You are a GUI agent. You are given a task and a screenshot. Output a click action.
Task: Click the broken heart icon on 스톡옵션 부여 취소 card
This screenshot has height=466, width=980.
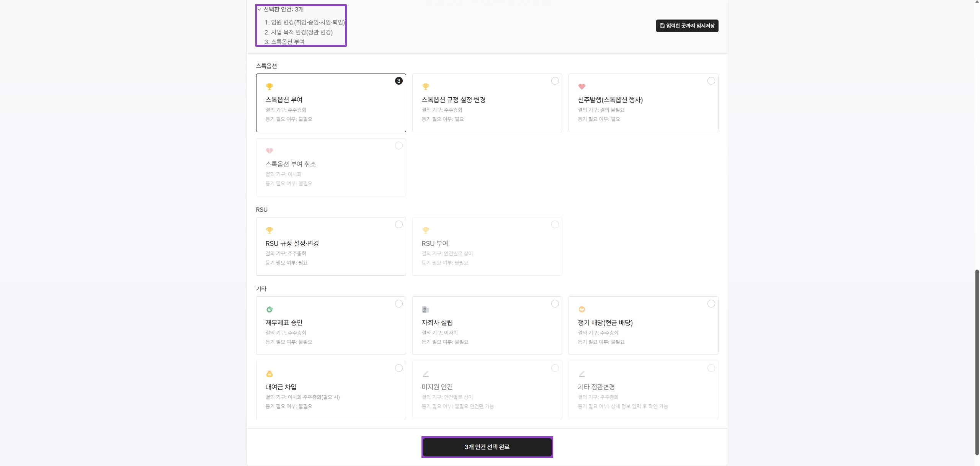coord(270,151)
